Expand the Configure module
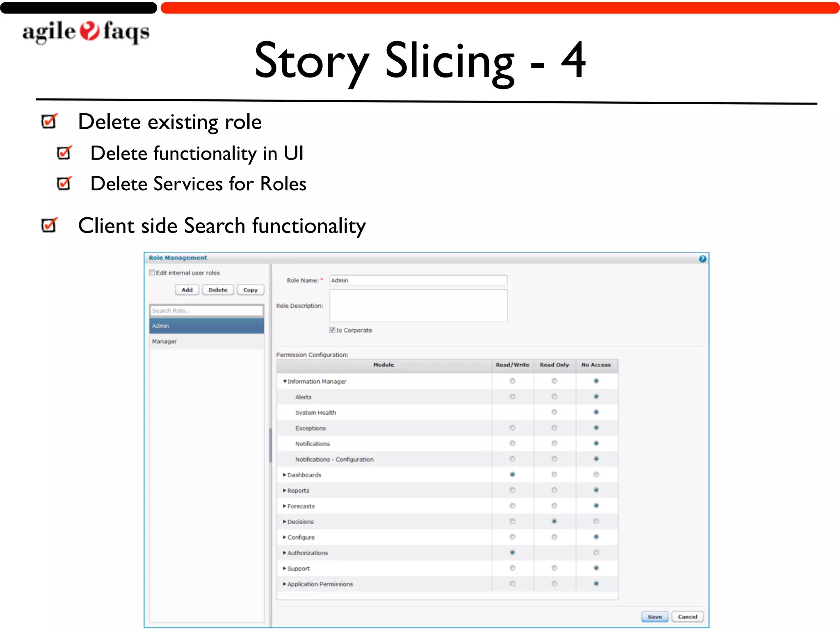Screen dimensions: 840x630 (285, 537)
